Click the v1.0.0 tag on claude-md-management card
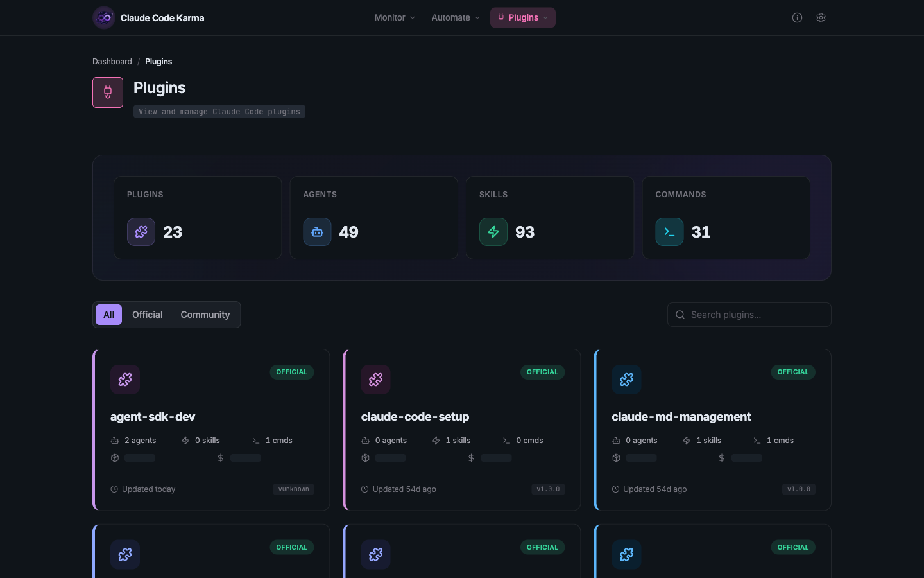 [799, 489]
